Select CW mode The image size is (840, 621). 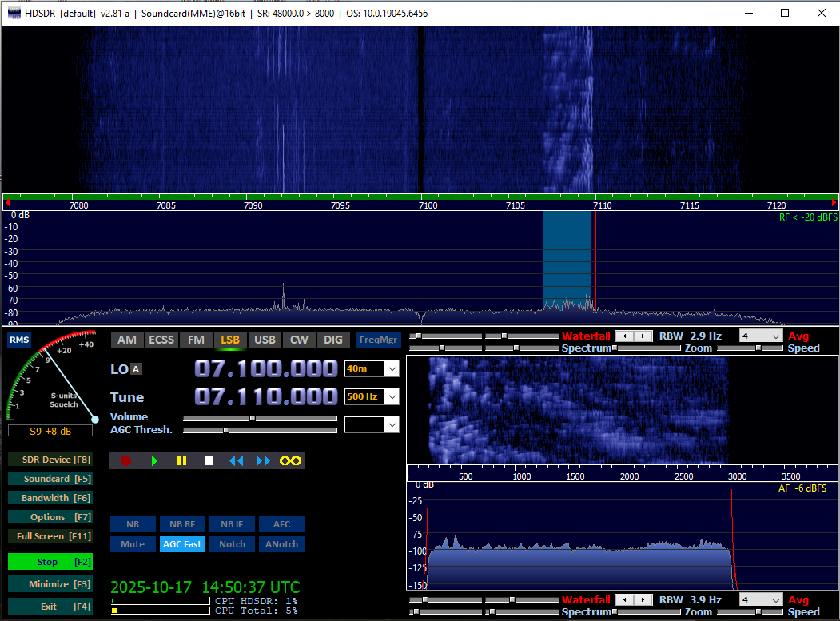299,340
